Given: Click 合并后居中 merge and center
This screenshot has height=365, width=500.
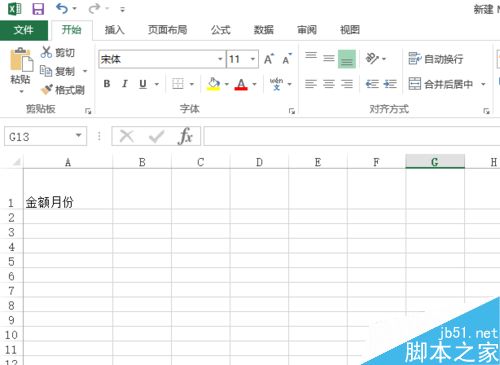Looking at the screenshot, I should (x=441, y=84).
